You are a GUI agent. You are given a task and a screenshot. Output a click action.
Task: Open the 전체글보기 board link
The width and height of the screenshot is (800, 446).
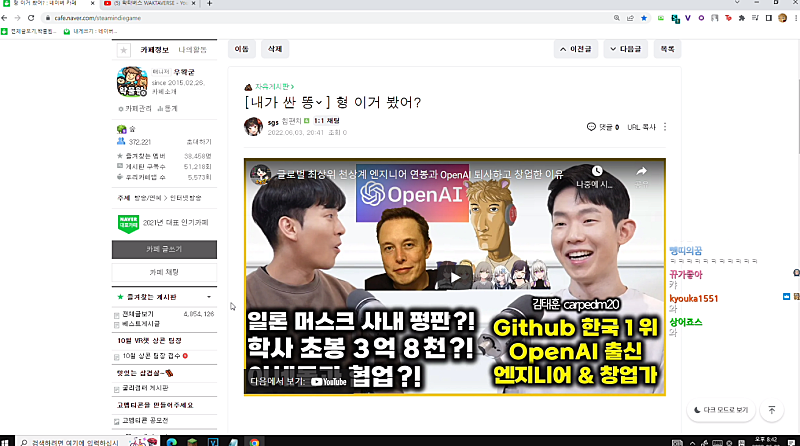coord(138,314)
